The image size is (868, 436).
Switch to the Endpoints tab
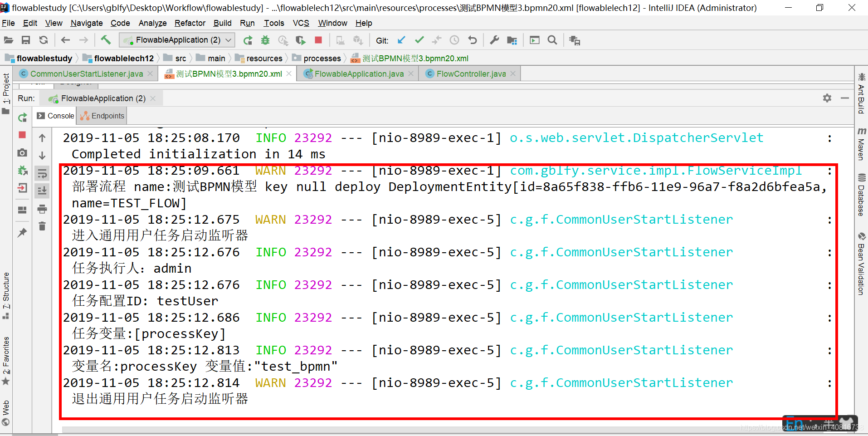pos(102,115)
